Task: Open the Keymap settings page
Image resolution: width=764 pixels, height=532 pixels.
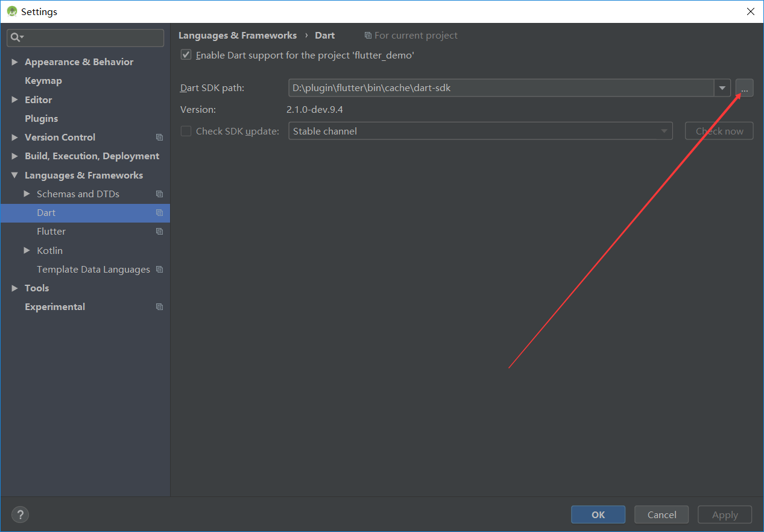Action: click(43, 81)
